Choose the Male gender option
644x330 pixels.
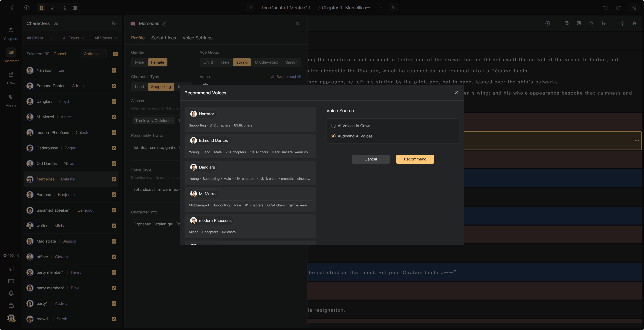pyautogui.click(x=139, y=62)
